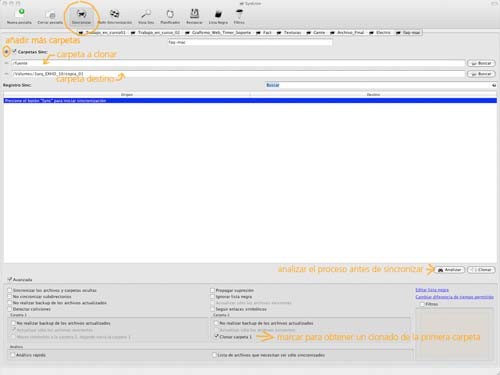Click the Cerrar pestaña toolbar icon
The width and height of the screenshot is (500, 375).
50,16
